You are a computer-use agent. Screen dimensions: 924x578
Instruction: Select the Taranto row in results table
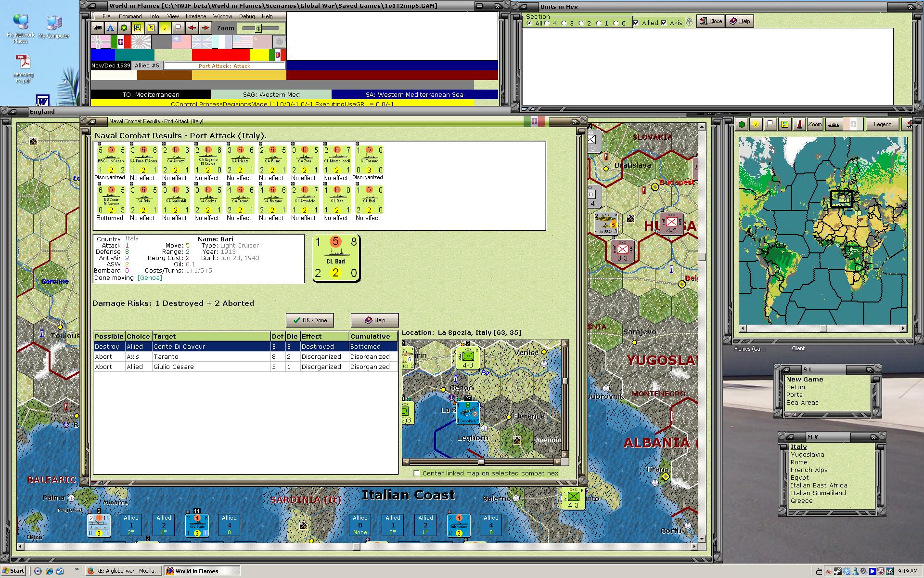point(246,356)
